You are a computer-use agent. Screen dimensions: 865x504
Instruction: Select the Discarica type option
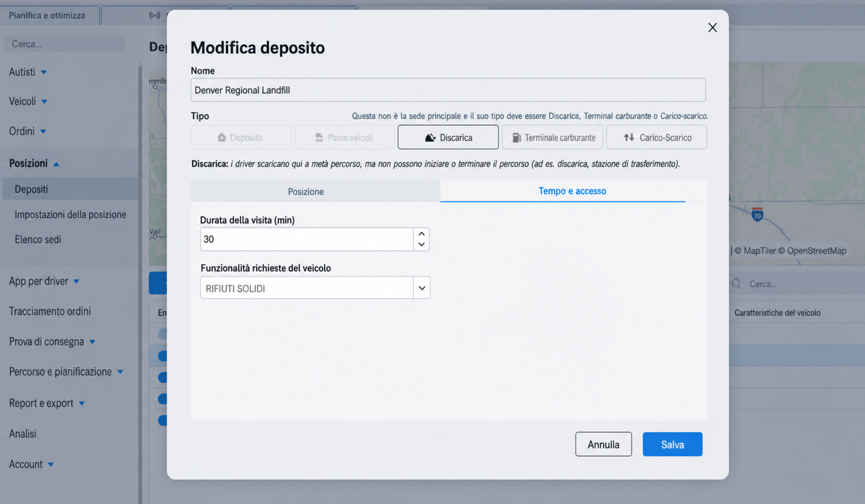click(x=448, y=137)
